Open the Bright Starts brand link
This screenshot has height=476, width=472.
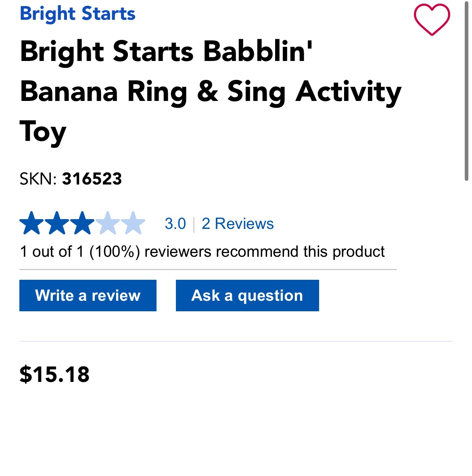click(x=77, y=14)
